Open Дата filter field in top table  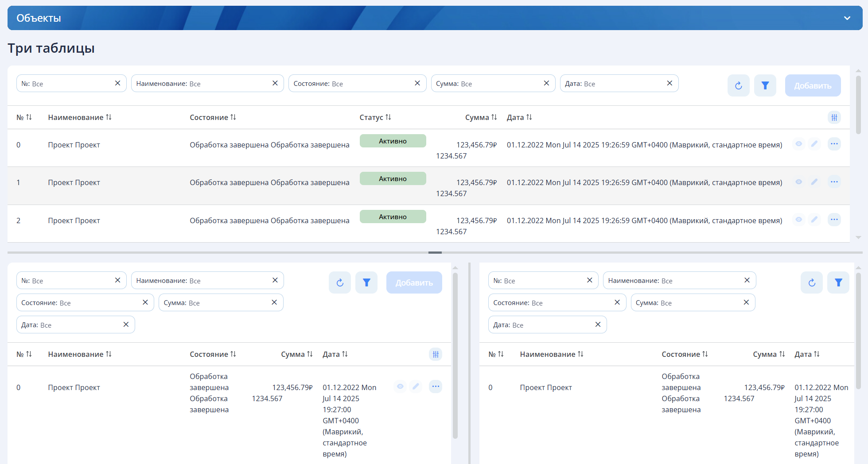[619, 83]
